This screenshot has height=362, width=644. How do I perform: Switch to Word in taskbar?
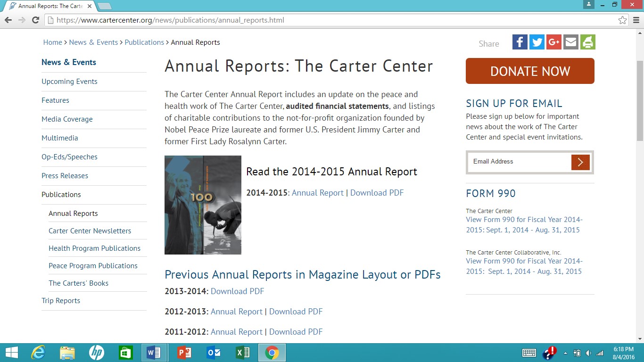tap(154, 353)
